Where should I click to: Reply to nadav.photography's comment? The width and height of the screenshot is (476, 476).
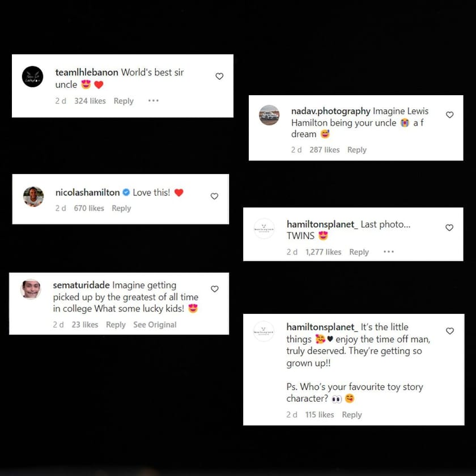tap(356, 150)
